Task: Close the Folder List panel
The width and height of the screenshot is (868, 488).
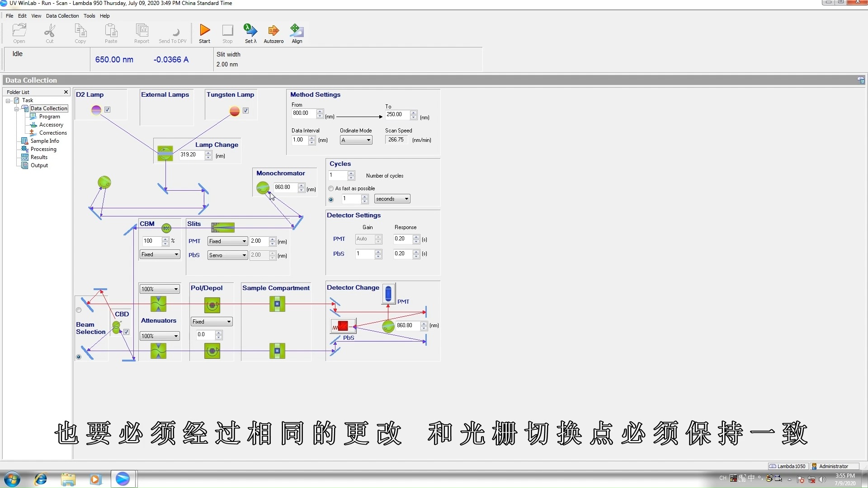Action: click(x=66, y=92)
